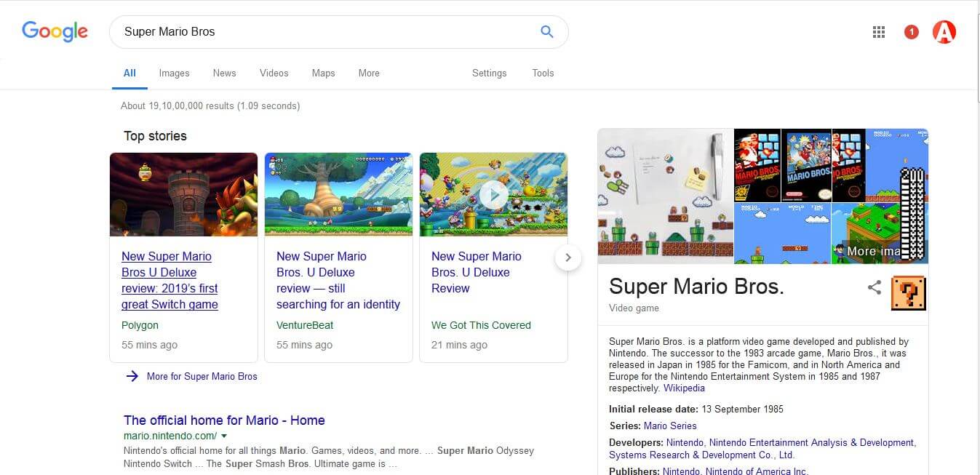Switch to the Videos tab
Viewport: 980px width, 475px height.
tap(274, 73)
